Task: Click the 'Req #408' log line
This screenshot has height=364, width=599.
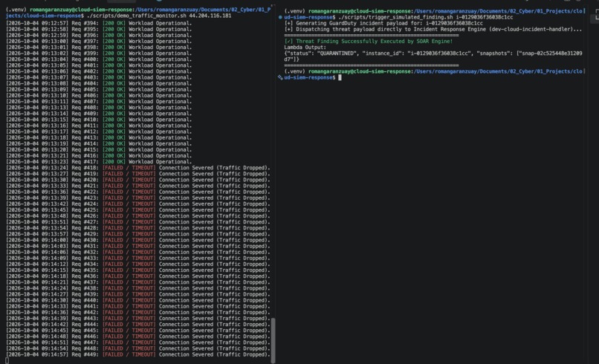Action: coord(99,108)
